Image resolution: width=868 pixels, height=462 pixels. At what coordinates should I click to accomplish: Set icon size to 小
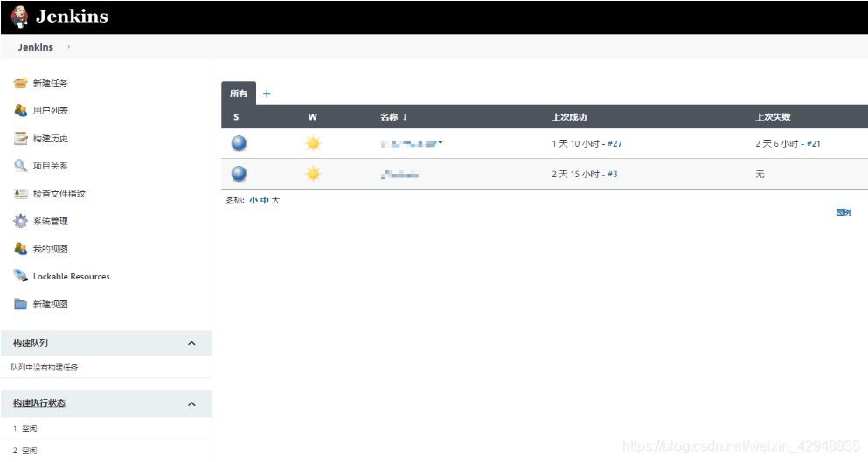pyautogui.click(x=253, y=200)
